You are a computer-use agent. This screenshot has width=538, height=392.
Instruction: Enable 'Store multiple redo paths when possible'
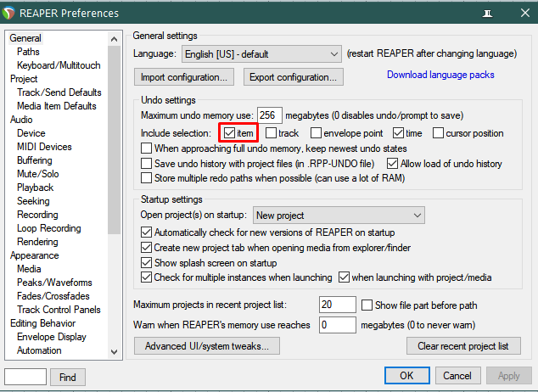tap(147, 178)
